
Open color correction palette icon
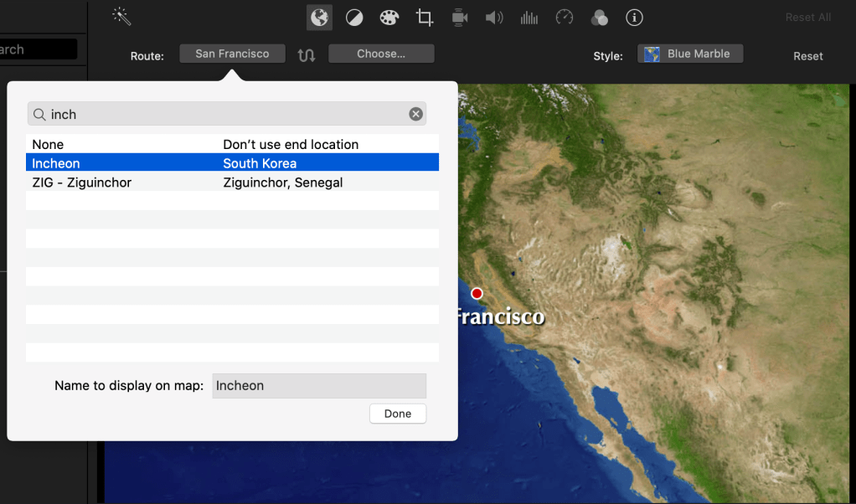tap(389, 18)
